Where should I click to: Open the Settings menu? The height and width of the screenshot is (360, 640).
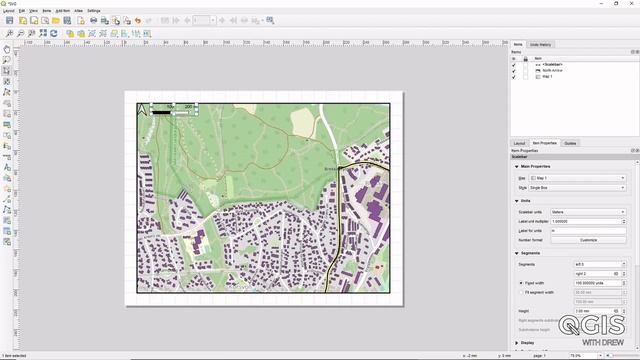pyautogui.click(x=93, y=11)
